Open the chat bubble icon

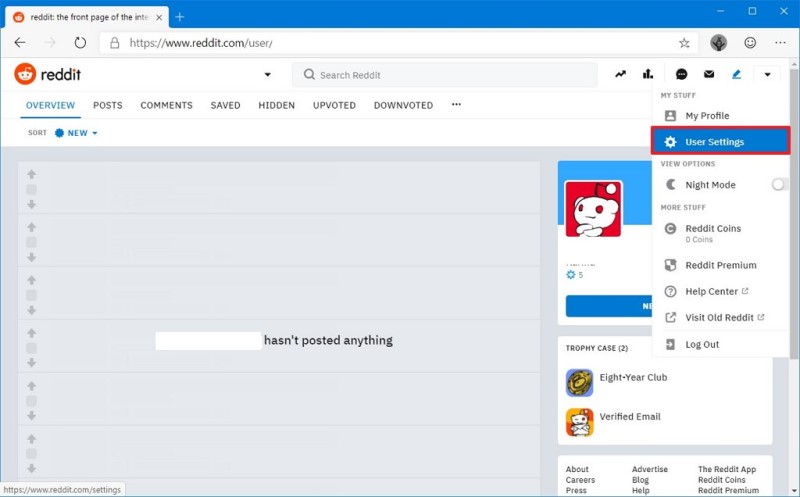682,74
